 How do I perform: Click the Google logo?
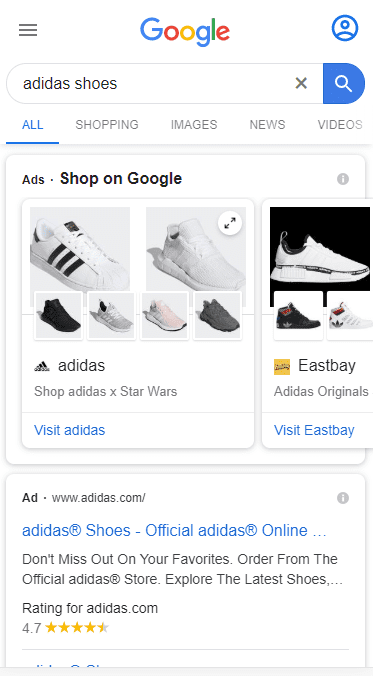185,31
